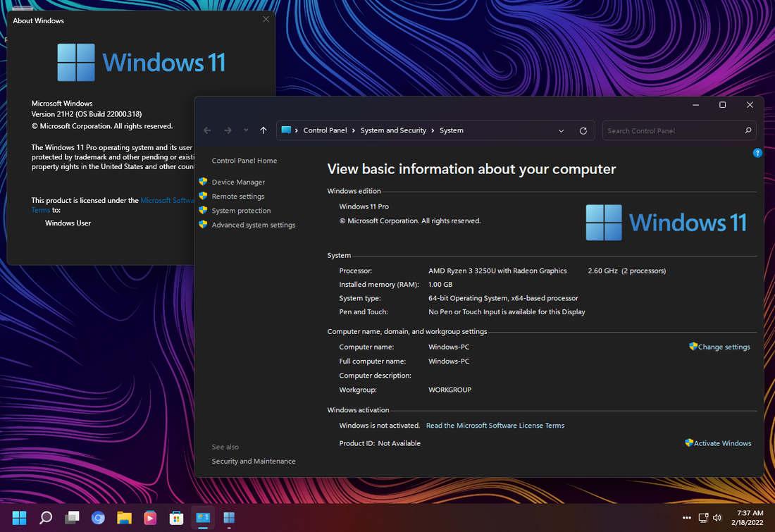Go forward in Control Panel navigation
The image size is (775, 532).
[x=228, y=130]
